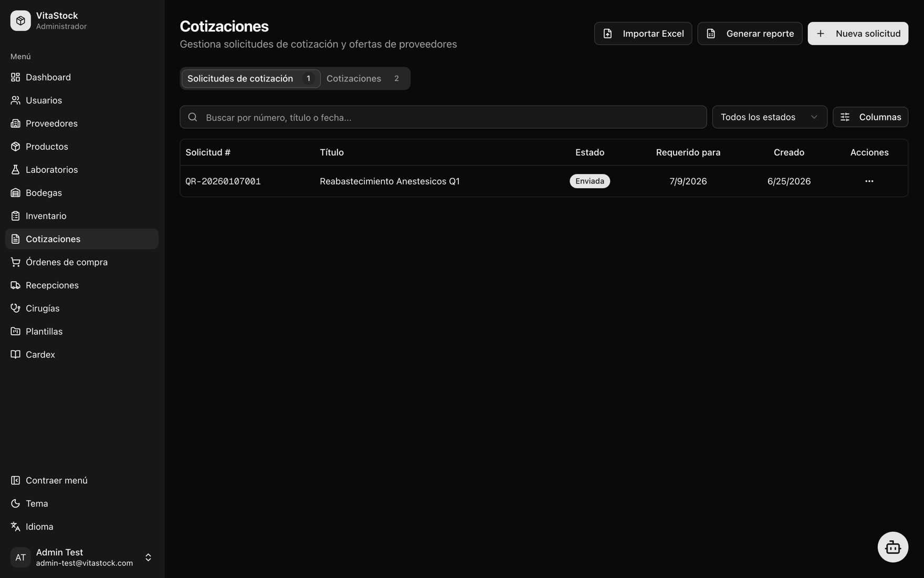Click the Cardex book icon
The width and height of the screenshot is (924, 578).
pos(15,355)
